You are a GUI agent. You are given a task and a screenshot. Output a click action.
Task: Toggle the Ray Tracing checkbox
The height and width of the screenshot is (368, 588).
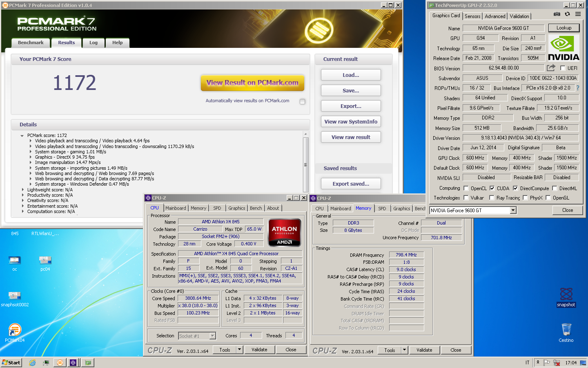492,198
